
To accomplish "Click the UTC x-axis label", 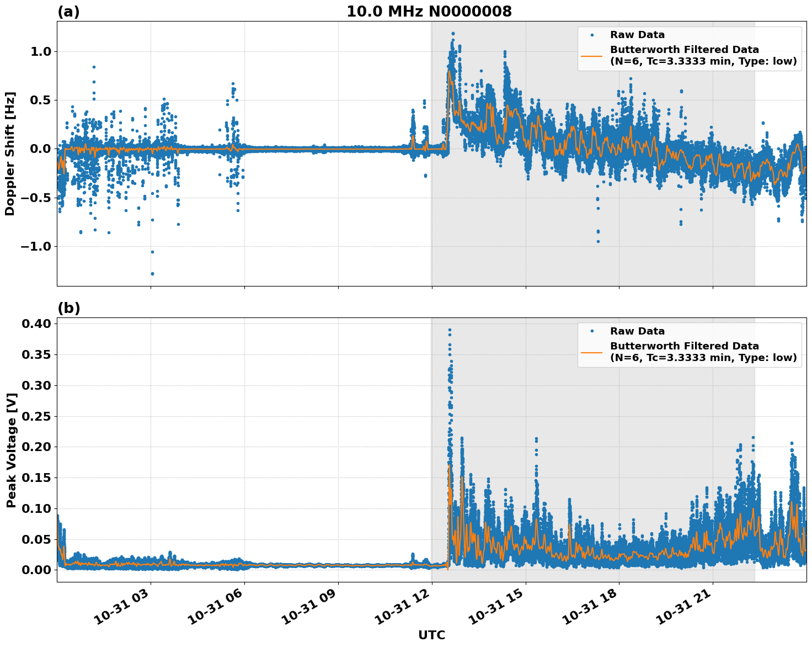I will (x=431, y=635).
